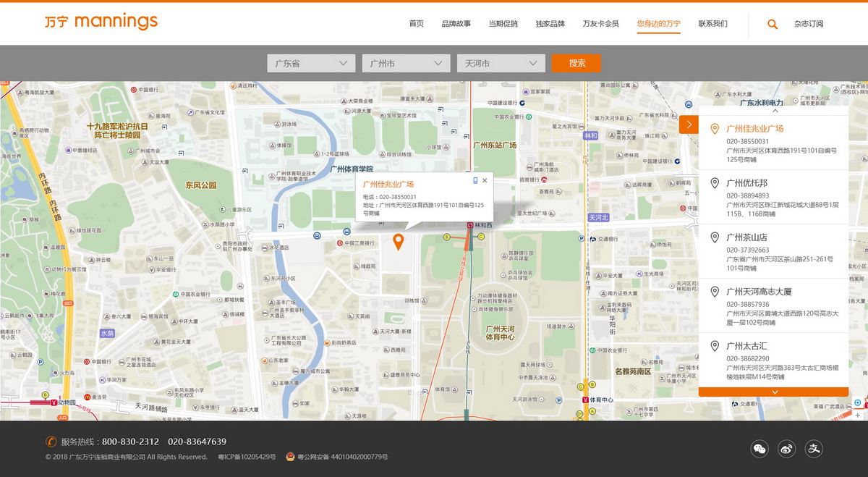This screenshot has height=477, width=868.
Task: Click the Mannings logo
Action: tap(101, 21)
